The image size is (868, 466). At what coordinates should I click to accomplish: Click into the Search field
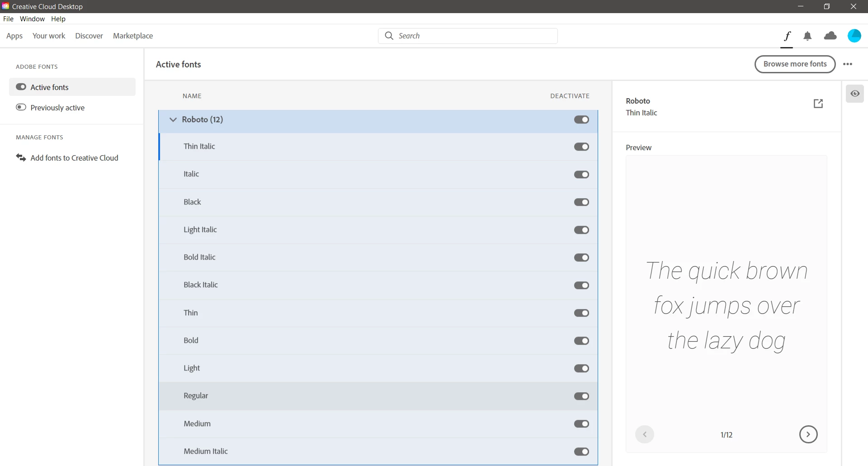[x=467, y=36]
